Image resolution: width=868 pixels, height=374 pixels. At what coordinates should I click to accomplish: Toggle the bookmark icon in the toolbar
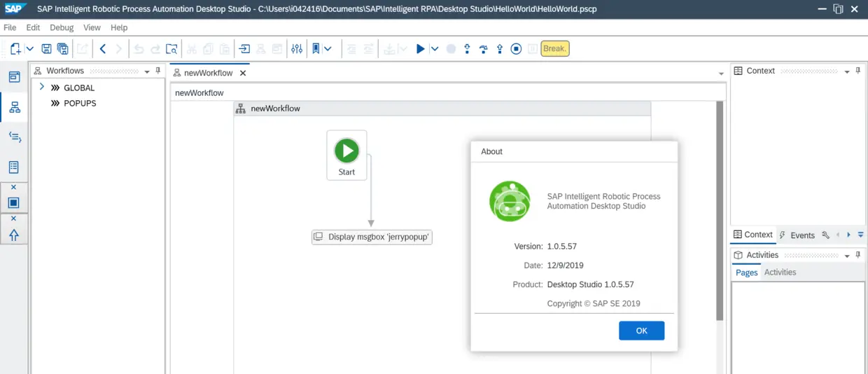coord(316,49)
